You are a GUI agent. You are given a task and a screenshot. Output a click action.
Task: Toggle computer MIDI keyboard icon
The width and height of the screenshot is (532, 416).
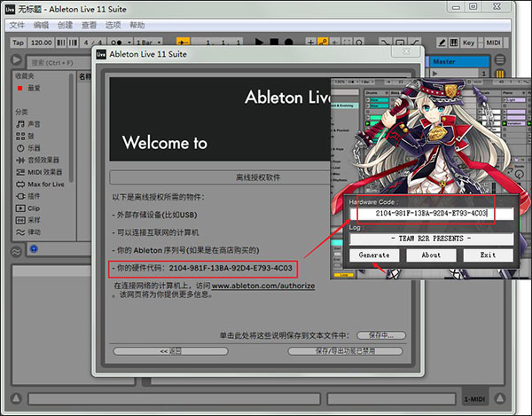click(x=454, y=43)
